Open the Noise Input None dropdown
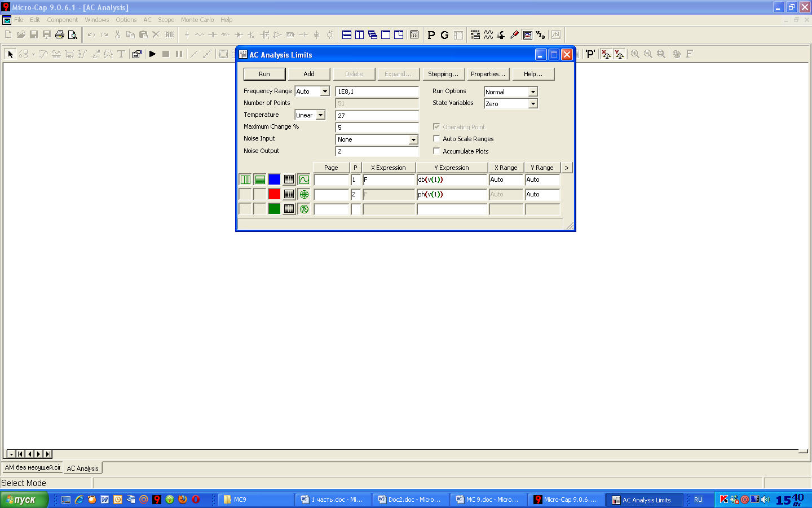Viewport: 812px width, 508px height. 413,139
